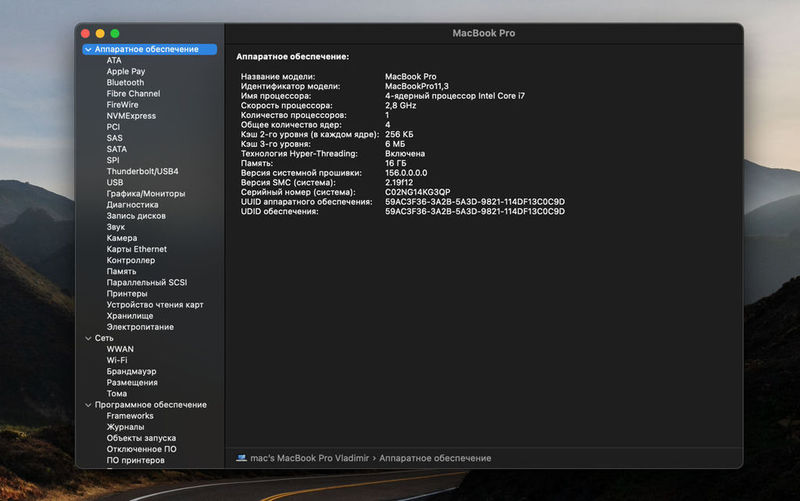Click the 156.0.0.0.0 firmware version
This screenshot has height=501, width=800.
pos(406,173)
